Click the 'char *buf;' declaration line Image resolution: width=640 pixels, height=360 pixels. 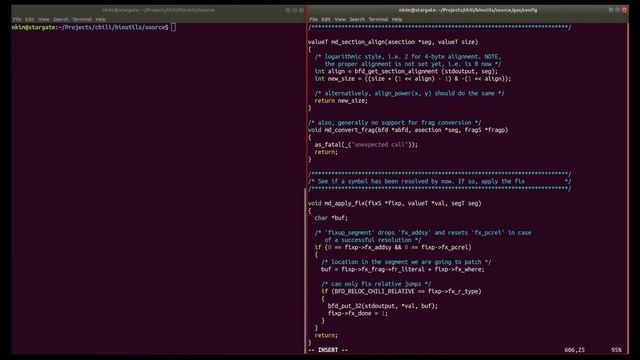[331, 218]
